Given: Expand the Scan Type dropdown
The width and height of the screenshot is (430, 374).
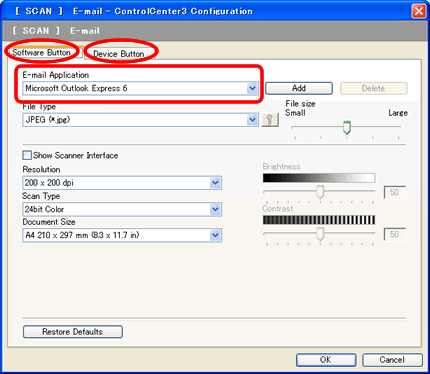Looking at the screenshot, I should tap(122, 209).
